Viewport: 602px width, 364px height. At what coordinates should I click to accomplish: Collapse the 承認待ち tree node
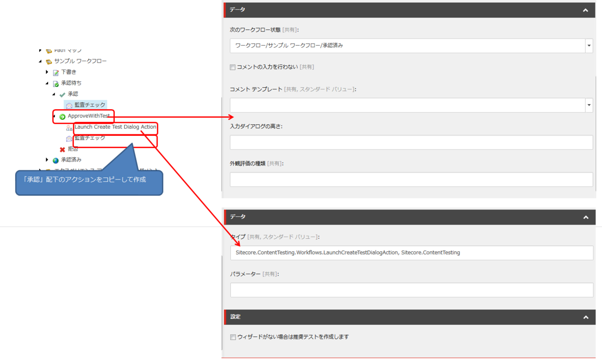click(x=47, y=84)
